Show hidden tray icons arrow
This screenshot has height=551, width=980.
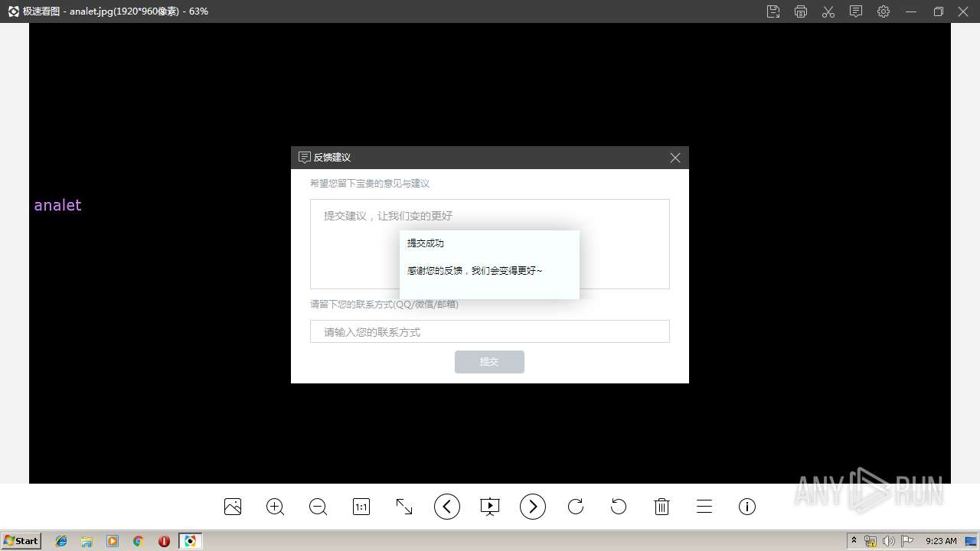point(854,541)
